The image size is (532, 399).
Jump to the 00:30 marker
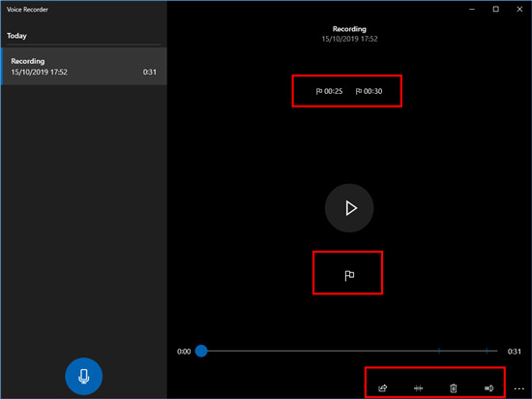tap(369, 91)
